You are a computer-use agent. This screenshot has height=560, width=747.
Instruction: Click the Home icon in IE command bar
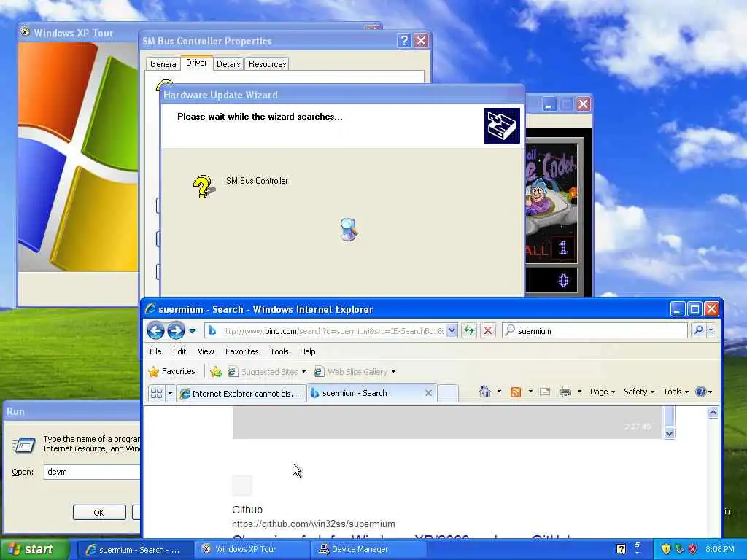coord(485,392)
